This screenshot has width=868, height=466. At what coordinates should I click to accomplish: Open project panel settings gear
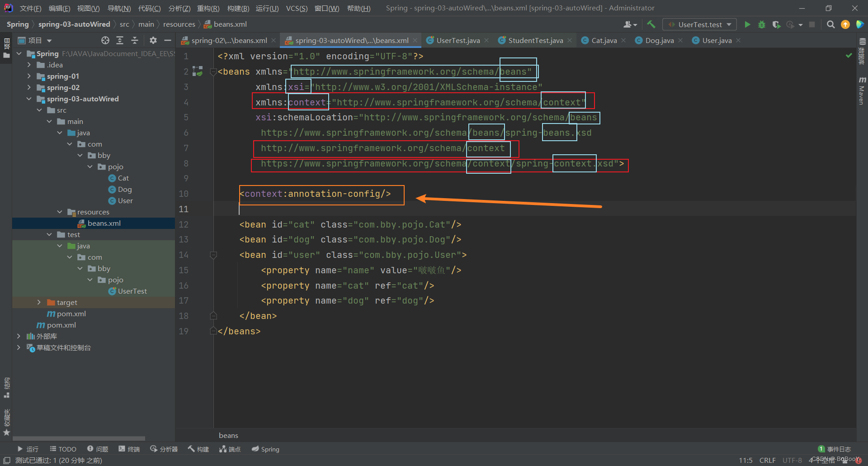tap(153, 40)
